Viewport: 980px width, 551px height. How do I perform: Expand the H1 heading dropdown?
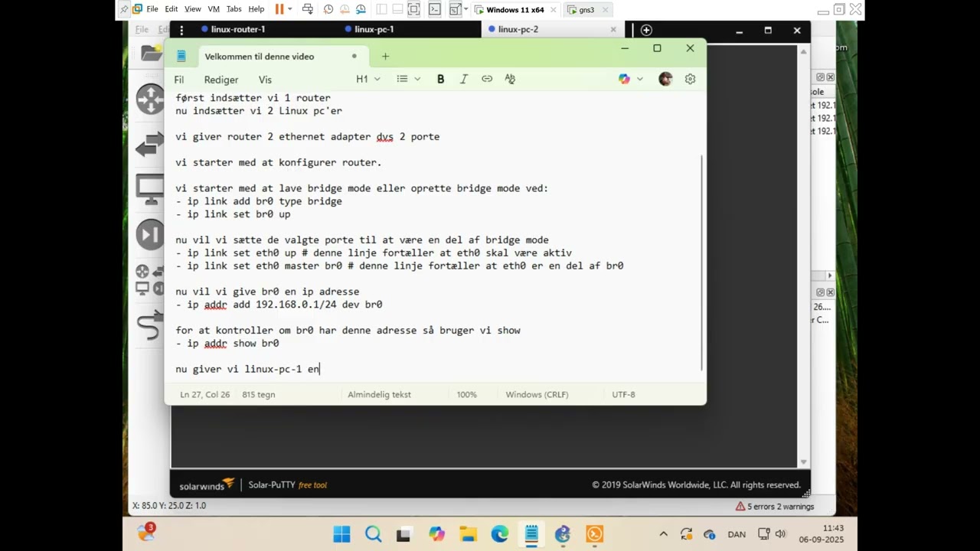(x=368, y=79)
